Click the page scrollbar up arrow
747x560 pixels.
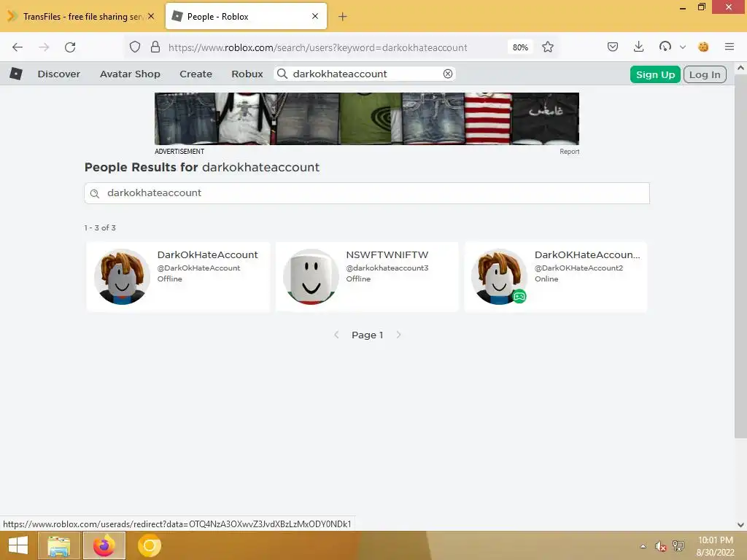click(x=740, y=68)
